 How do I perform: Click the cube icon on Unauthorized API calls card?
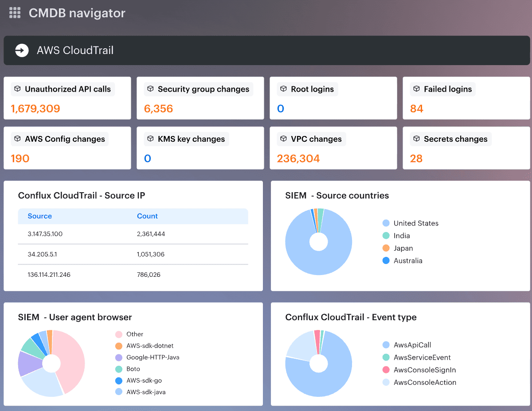(18, 89)
